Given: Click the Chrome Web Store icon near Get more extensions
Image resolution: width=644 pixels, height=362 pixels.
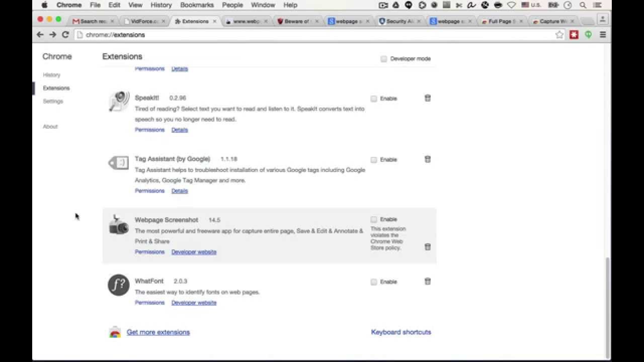Looking at the screenshot, I should [x=115, y=332].
